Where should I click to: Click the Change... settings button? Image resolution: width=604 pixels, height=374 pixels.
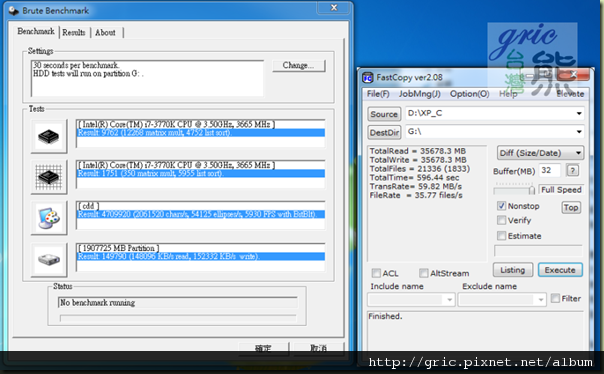point(299,65)
